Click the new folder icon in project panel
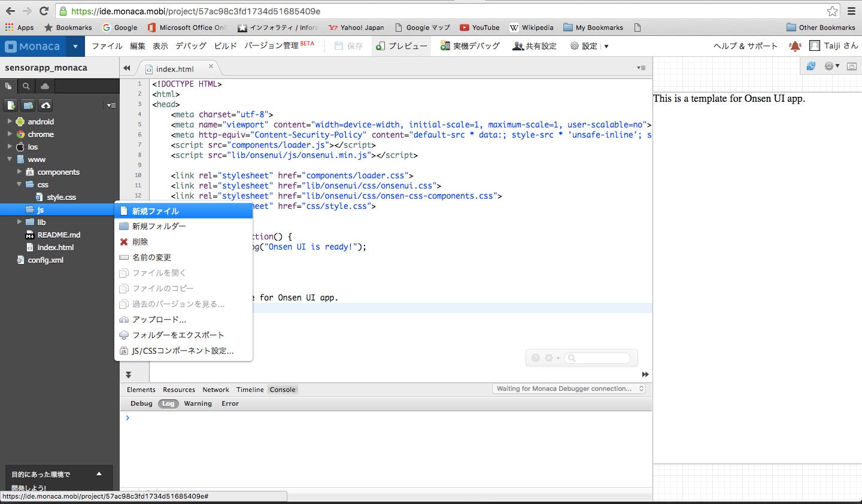The width and height of the screenshot is (862, 504). pos(28,105)
